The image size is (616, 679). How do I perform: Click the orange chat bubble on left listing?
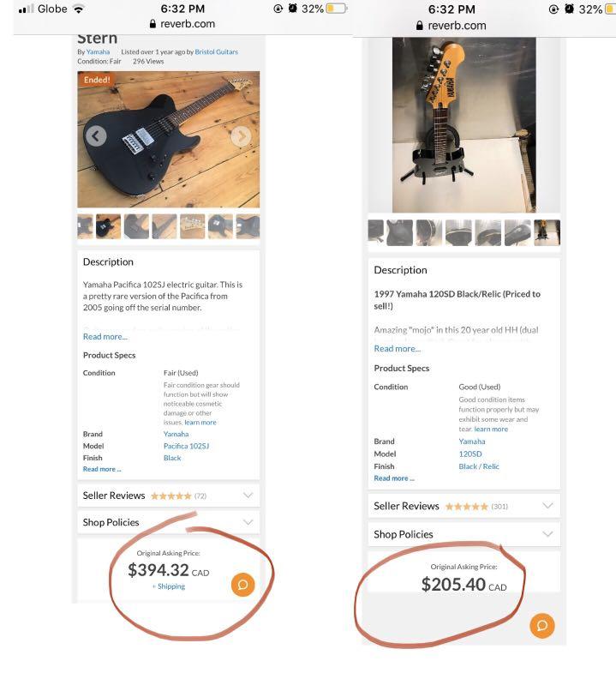pyautogui.click(x=242, y=585)
